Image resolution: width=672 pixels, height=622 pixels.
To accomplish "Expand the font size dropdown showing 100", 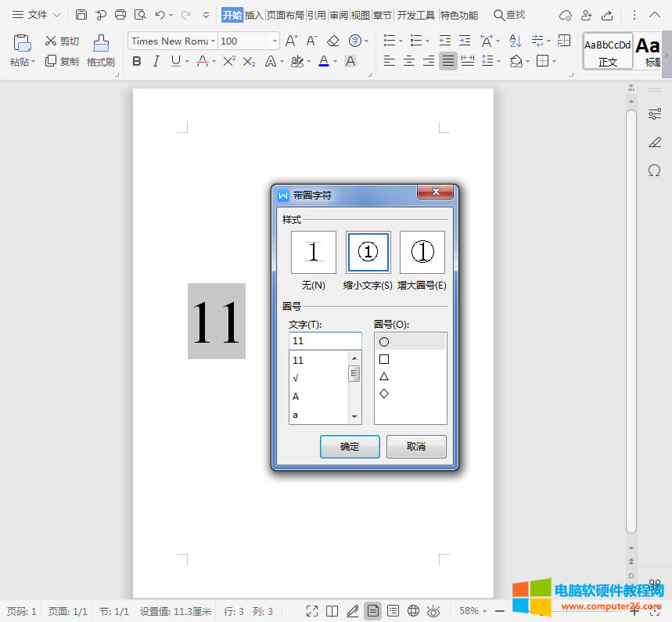I will [x=275, y=41].
